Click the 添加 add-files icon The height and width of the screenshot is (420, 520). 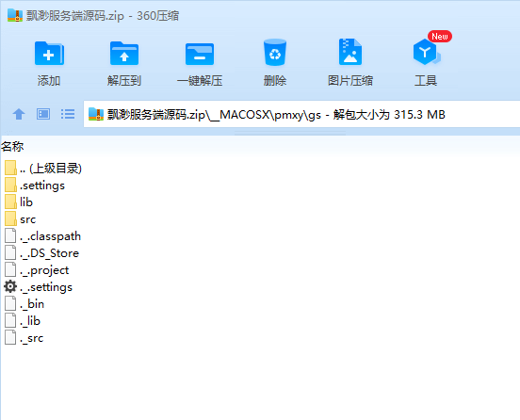49,54
